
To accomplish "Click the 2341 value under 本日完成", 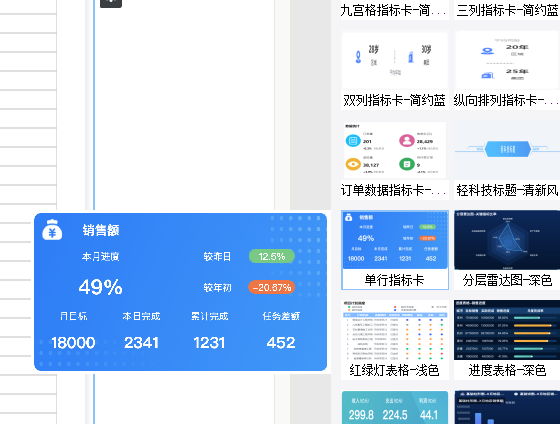I will [x=141, y=343].
